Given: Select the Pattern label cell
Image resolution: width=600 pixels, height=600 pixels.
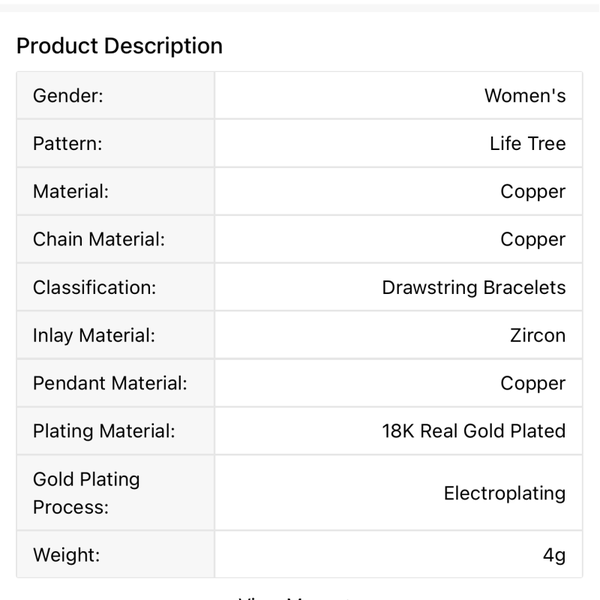Looking at the screenshot, I should [68, 144].
